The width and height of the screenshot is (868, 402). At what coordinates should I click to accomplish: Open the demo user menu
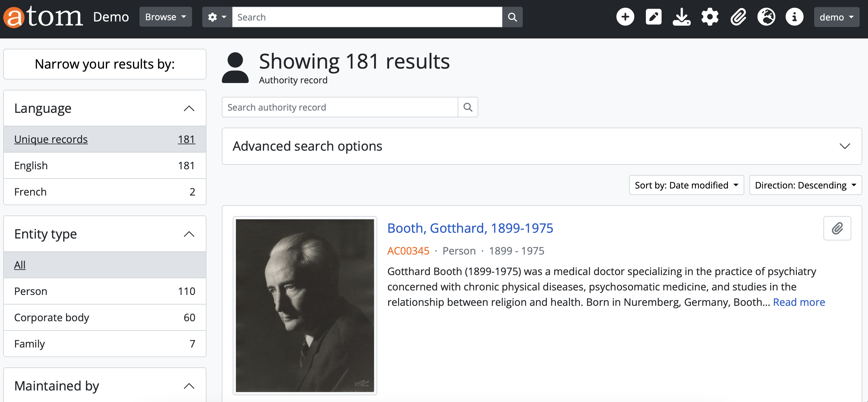click(x=836, y=17)
